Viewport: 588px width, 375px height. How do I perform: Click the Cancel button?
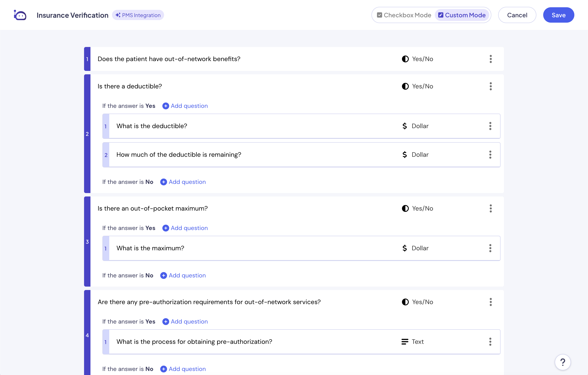coord(517,15)
